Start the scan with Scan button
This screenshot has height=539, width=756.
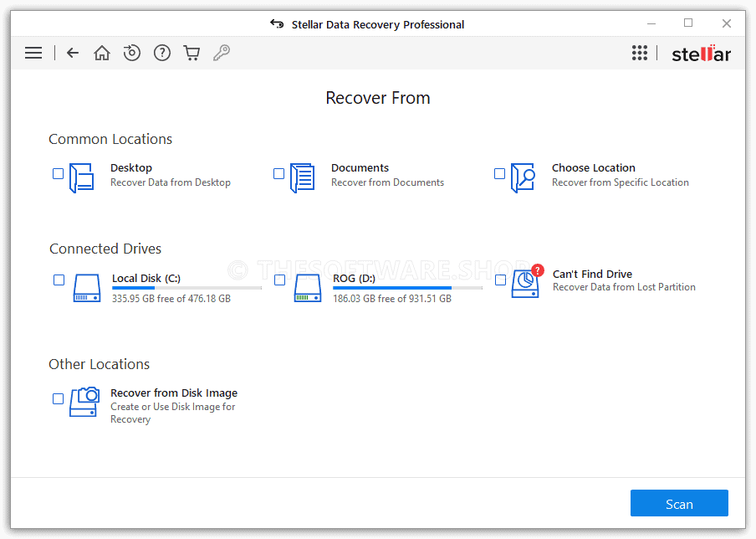[679, 503]
